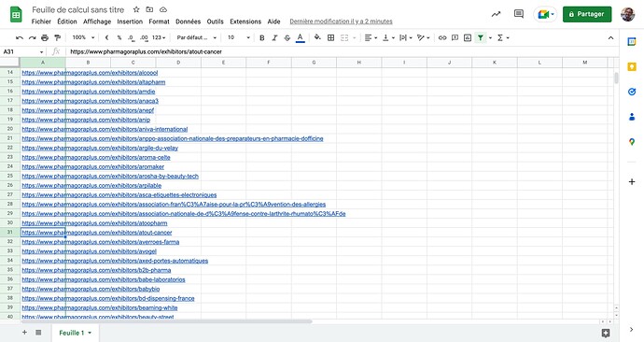The height and width of the screenshot is (342, 644).
Task: Toggle the green filter icon
Action: (480, 37)
